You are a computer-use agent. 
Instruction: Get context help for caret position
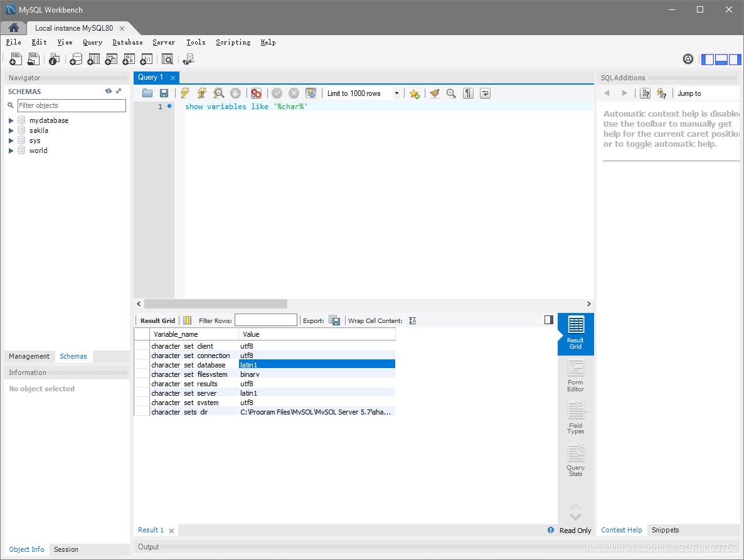(646, 93)
